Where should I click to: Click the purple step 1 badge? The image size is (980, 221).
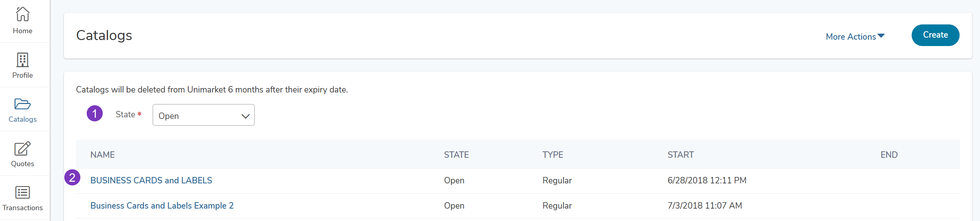(95, 114)
